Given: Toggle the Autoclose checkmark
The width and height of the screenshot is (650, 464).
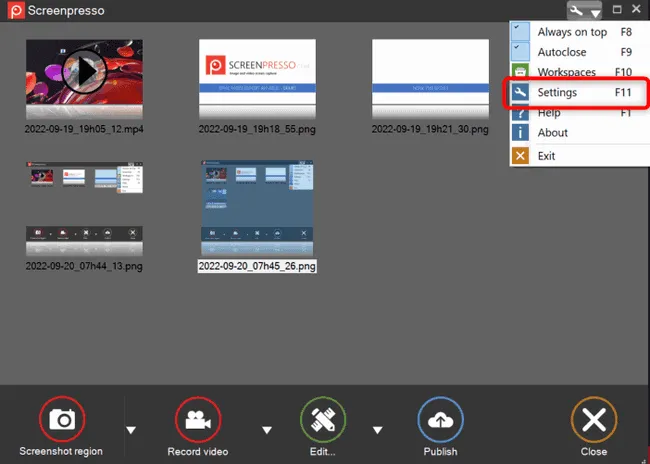Looking at the screenshot, I should [x=520, y=52].
